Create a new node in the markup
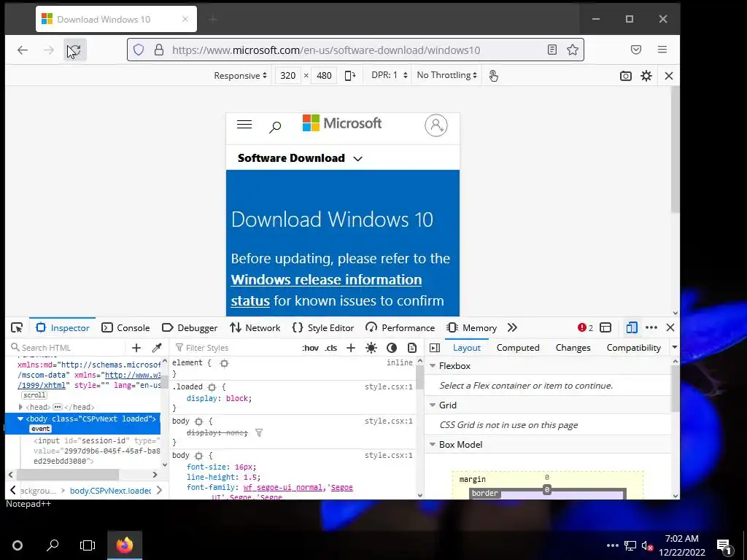The image size is (747, 560). 136,348
